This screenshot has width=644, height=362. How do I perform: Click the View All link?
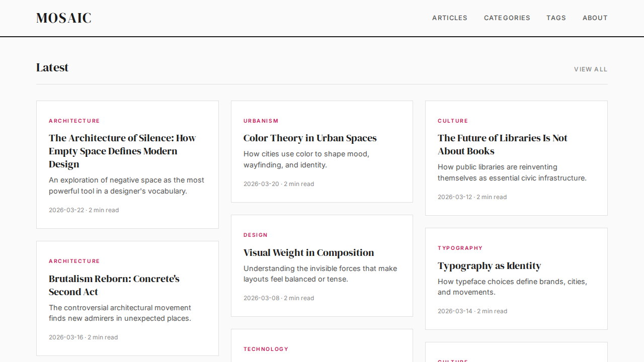[590, 69]
